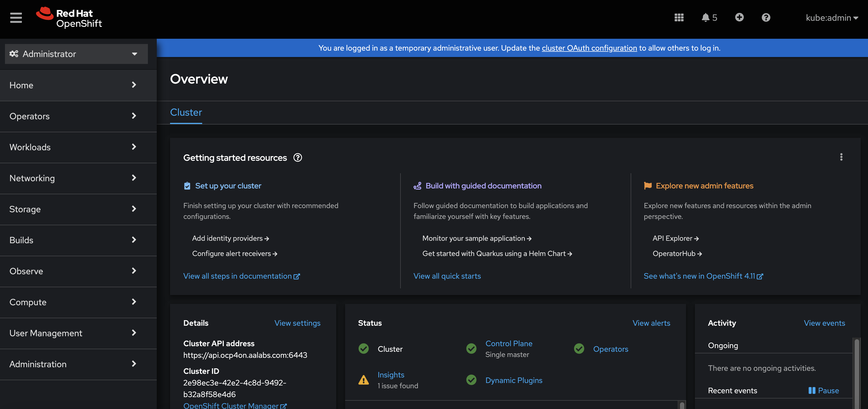Open the help question mark menu
Viewport: 868px width, 409px height.
(x=766, y=17)
